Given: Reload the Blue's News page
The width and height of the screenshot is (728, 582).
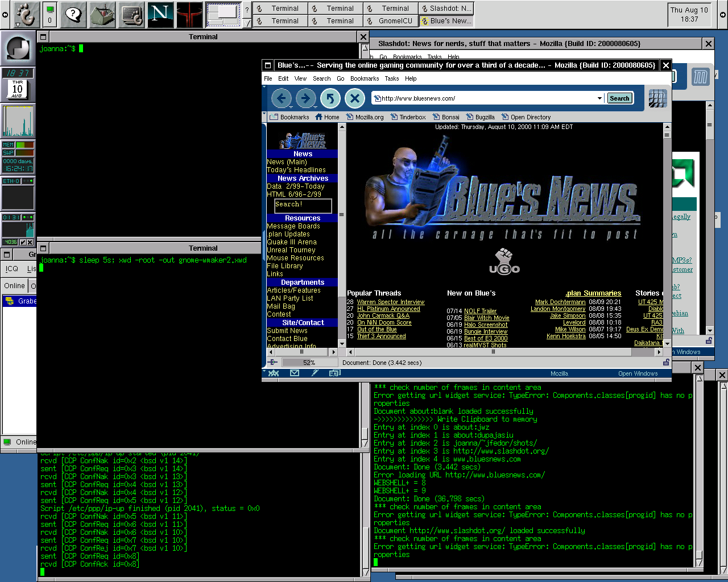Looking at the screenshot, I should tap(330, 98).
